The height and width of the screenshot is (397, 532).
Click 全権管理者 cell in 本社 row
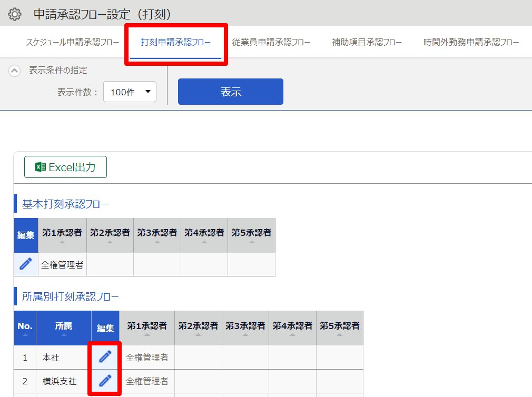pyautogui.click(x=147, y=358)
